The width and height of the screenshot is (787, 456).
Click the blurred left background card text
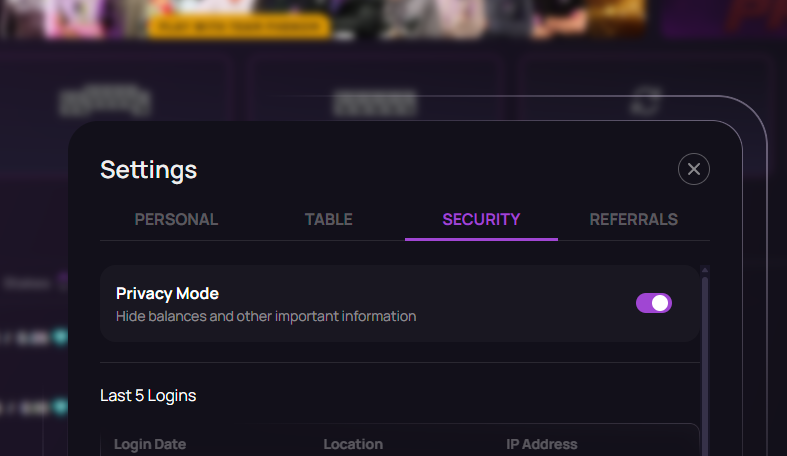[x=105, y=99]
